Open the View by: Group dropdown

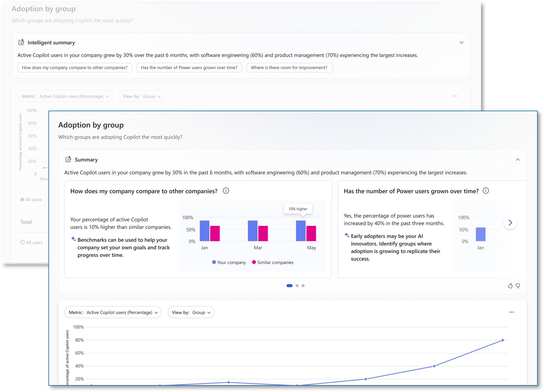pos(191,312)
